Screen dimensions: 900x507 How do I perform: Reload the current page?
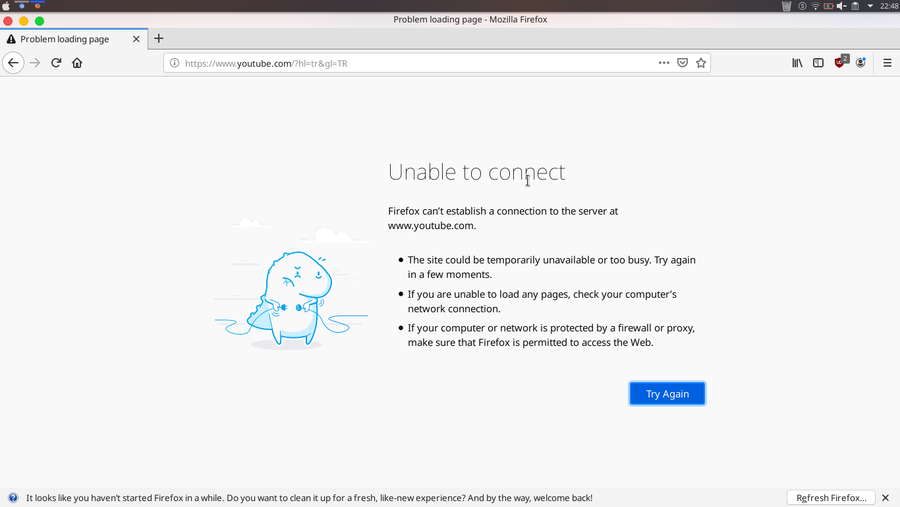[56, 63]
